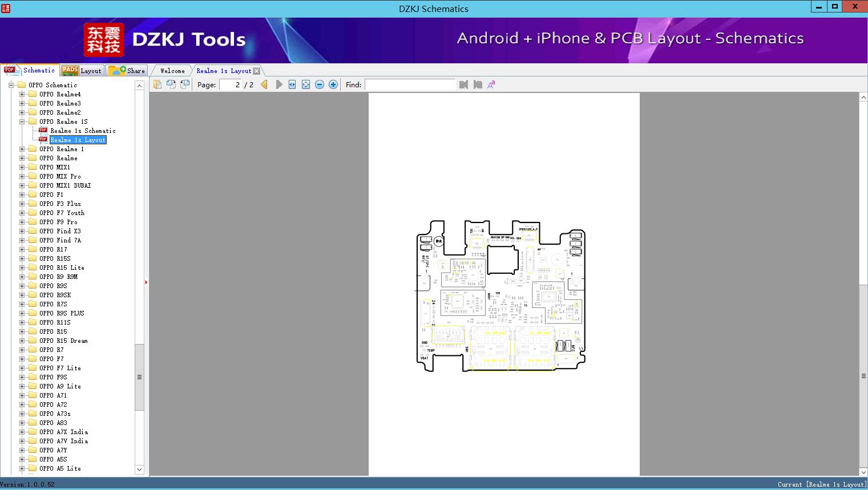Image resolution: width=868 pixels, height=490 pixels.
Task: Expand the OPPO R15 Dream folder
Action: [22, 341]
